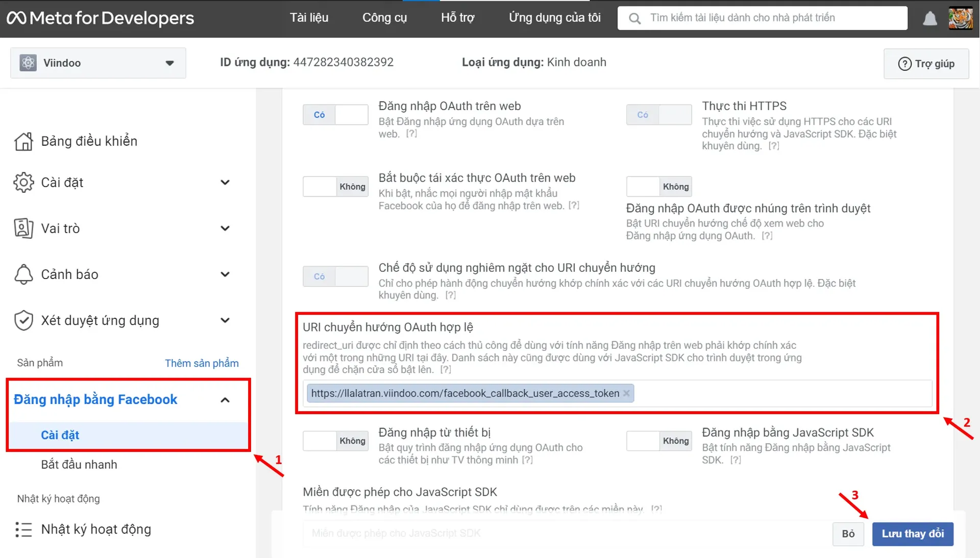Click the Cảnh báo bell icon
The height and width of the screenshot is (558, 980).
pos(23,274)
